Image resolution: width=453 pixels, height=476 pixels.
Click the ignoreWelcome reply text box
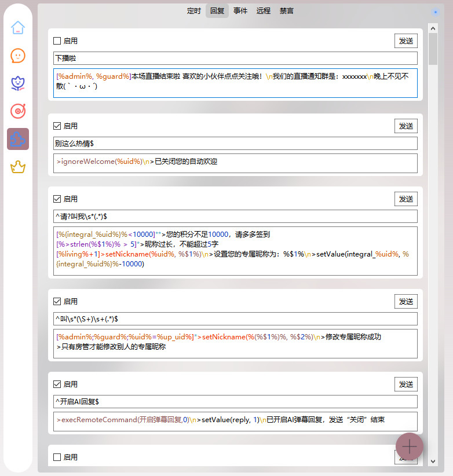point(235,163)
